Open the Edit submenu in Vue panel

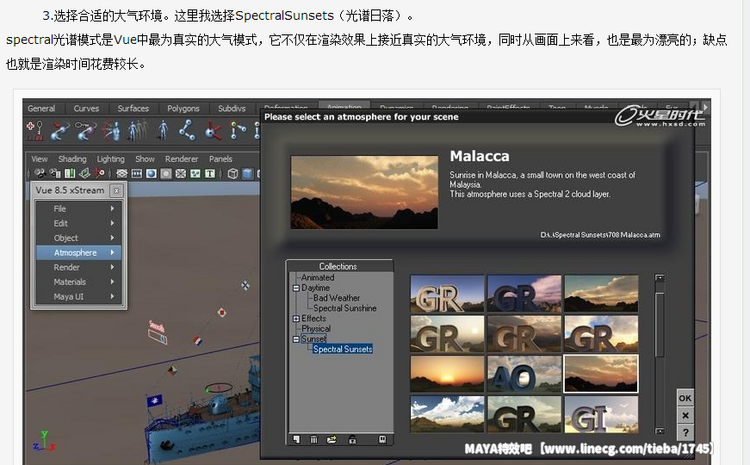tap(79, 223)
